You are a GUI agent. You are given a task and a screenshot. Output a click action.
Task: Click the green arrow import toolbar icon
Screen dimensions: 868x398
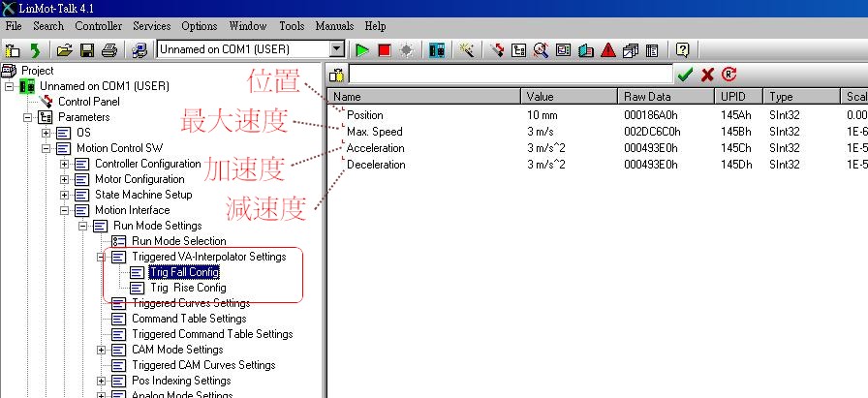(x=35, y=50)
